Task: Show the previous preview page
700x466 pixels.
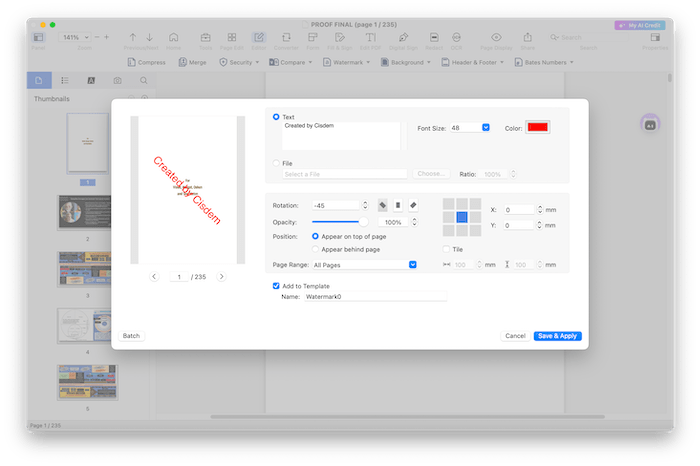Action: 154,276
